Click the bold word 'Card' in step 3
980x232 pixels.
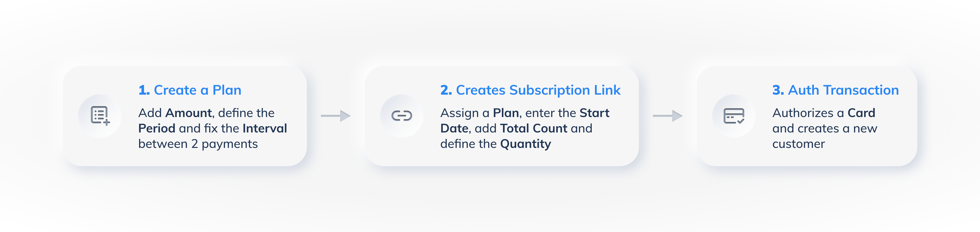pos(861,113)
